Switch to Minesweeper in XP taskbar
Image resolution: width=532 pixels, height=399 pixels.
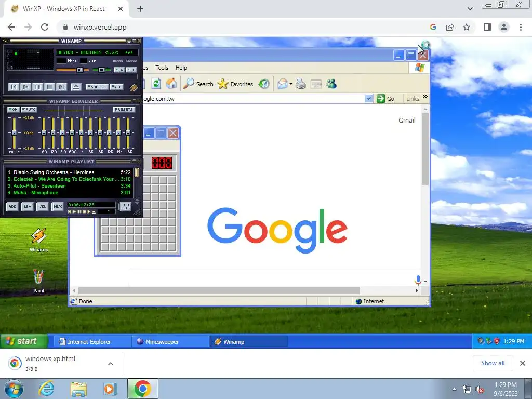(x=170, y=342)
